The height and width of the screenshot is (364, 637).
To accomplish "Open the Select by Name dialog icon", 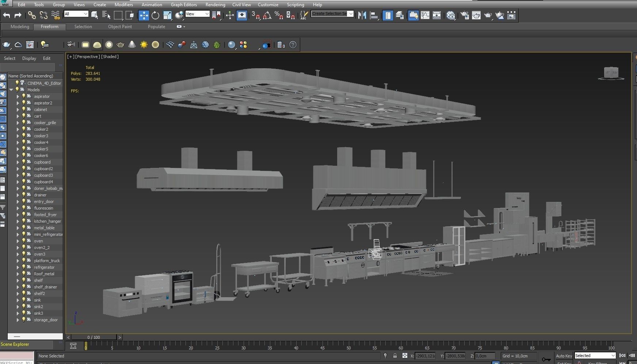I will 106,15.
